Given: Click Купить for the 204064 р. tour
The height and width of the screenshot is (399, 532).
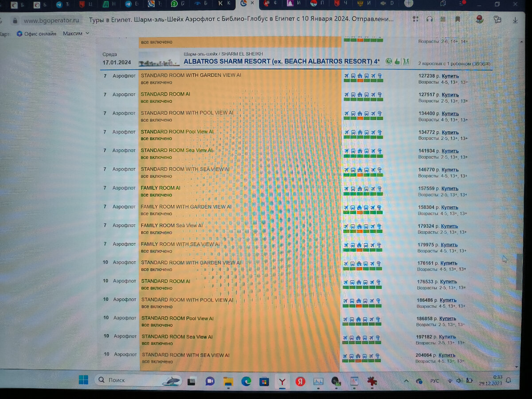Looking at the screenshot, I should click(x=446, y=355).
